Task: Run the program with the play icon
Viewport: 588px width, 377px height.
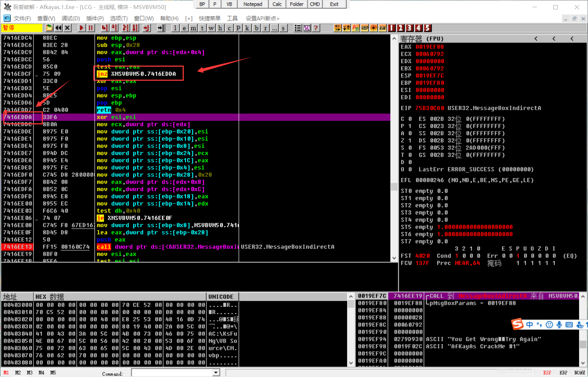Action: coord(81,28)
